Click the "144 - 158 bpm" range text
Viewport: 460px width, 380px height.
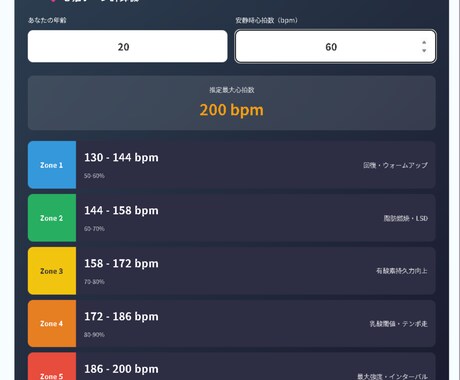121,210
